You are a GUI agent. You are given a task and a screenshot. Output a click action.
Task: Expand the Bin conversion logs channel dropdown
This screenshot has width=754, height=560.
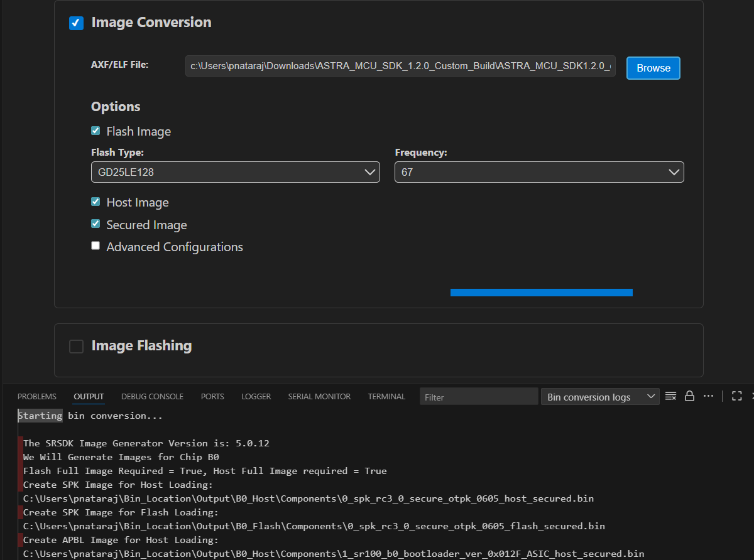tap(599, 397)
